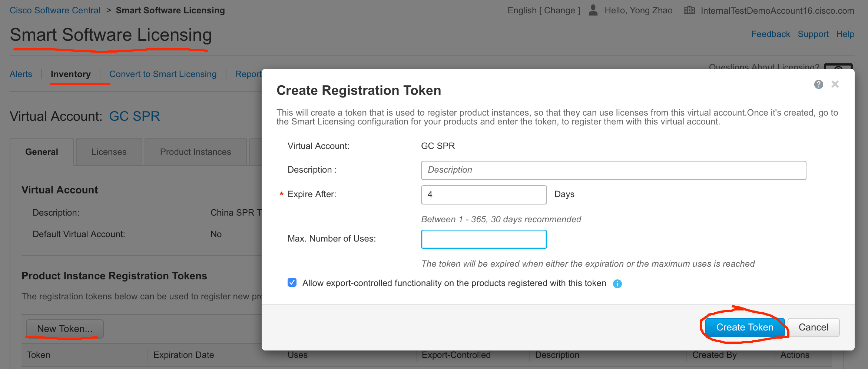Click the Description input field

tap(613, 170)
